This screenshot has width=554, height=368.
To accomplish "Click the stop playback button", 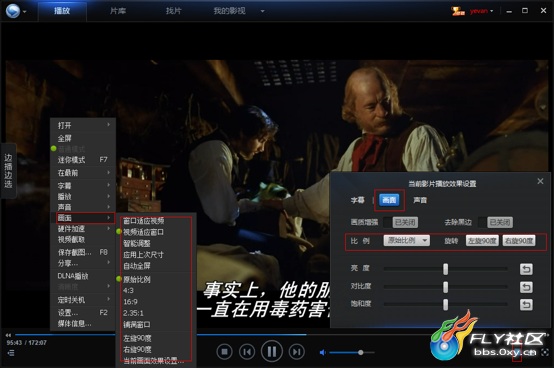I will (224, 352).
